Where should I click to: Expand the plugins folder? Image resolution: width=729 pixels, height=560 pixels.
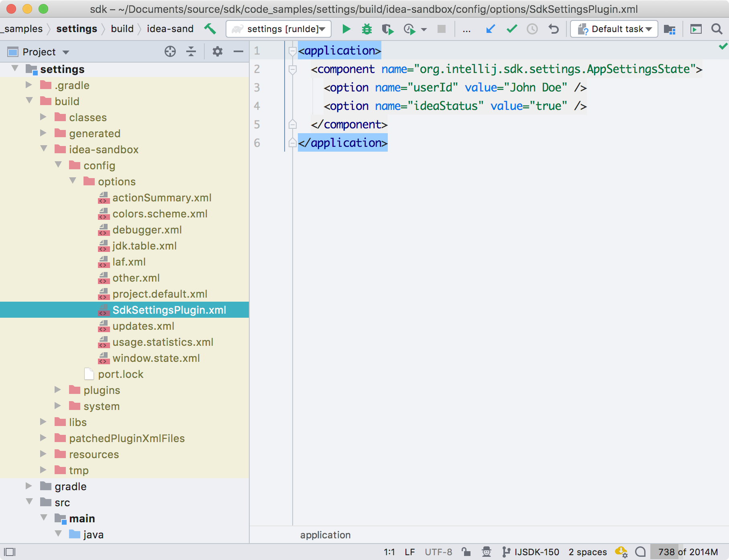pyautogui.click(x=57, y=390)
